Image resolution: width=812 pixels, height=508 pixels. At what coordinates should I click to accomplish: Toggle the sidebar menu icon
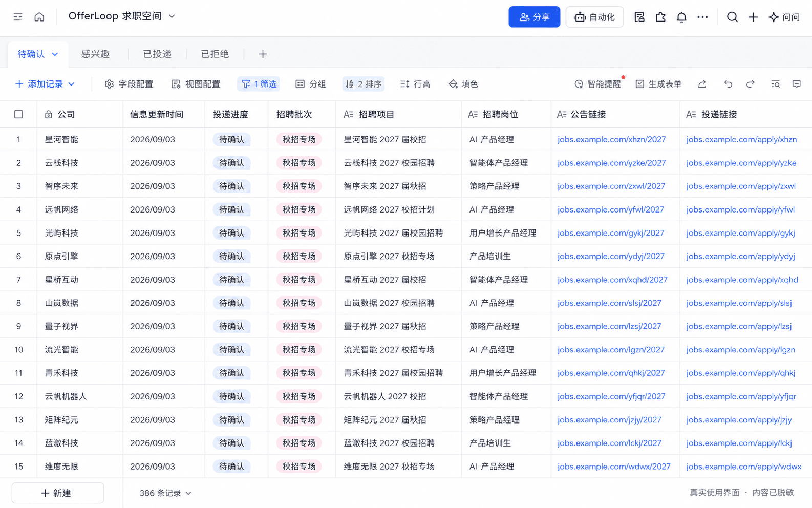[18, 17]
